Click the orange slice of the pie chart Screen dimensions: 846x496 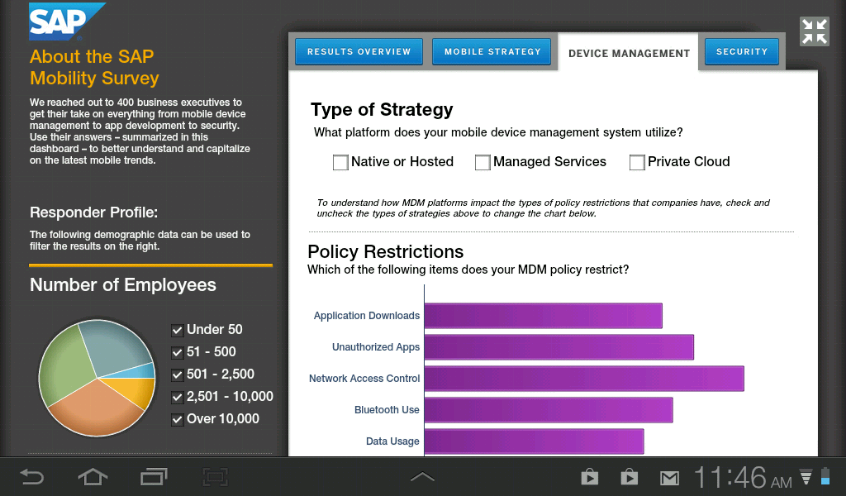click(x=97, y=410)
